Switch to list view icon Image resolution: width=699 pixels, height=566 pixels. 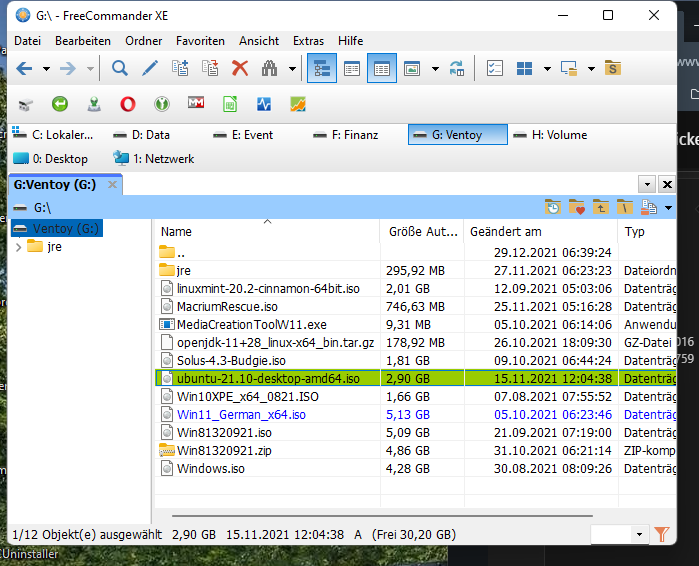coord(352,69)
